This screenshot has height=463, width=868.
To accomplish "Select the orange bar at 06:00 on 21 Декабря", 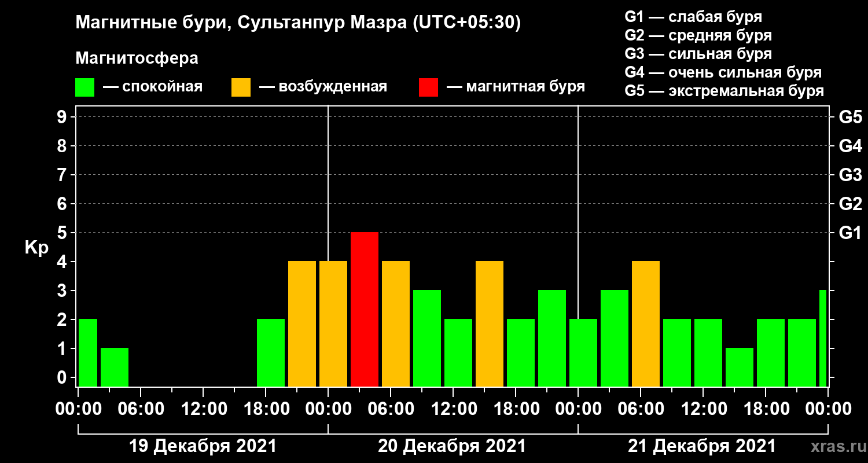I will tap(646, 324).
